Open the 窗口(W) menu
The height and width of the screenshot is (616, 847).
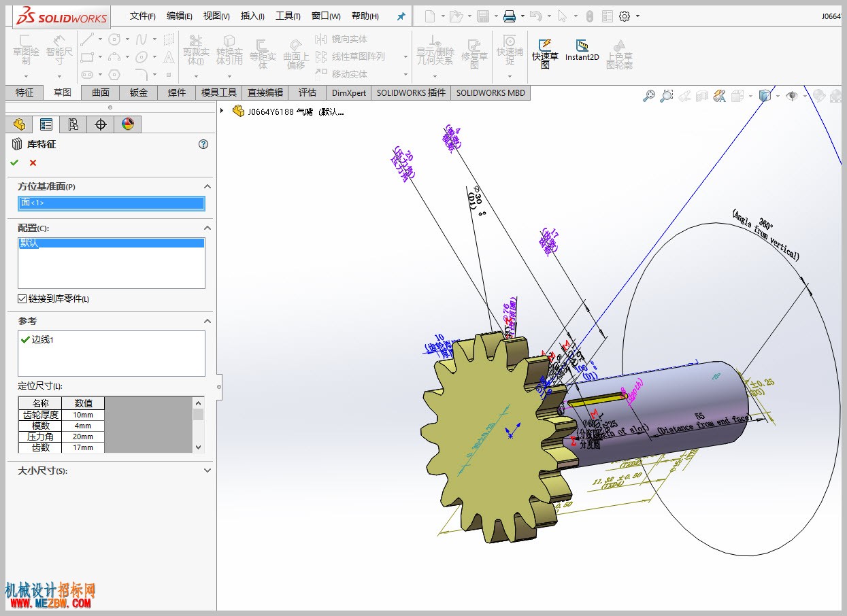326,16
